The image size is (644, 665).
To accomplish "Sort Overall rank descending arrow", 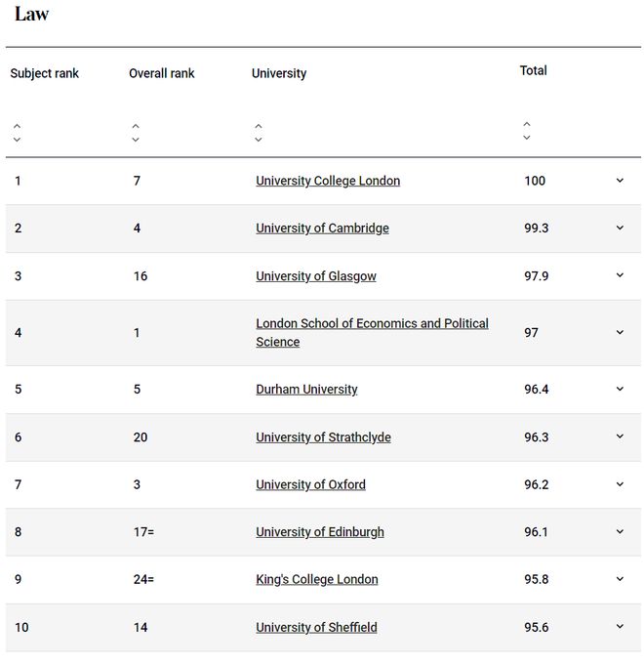I will [x=136, y=140].
